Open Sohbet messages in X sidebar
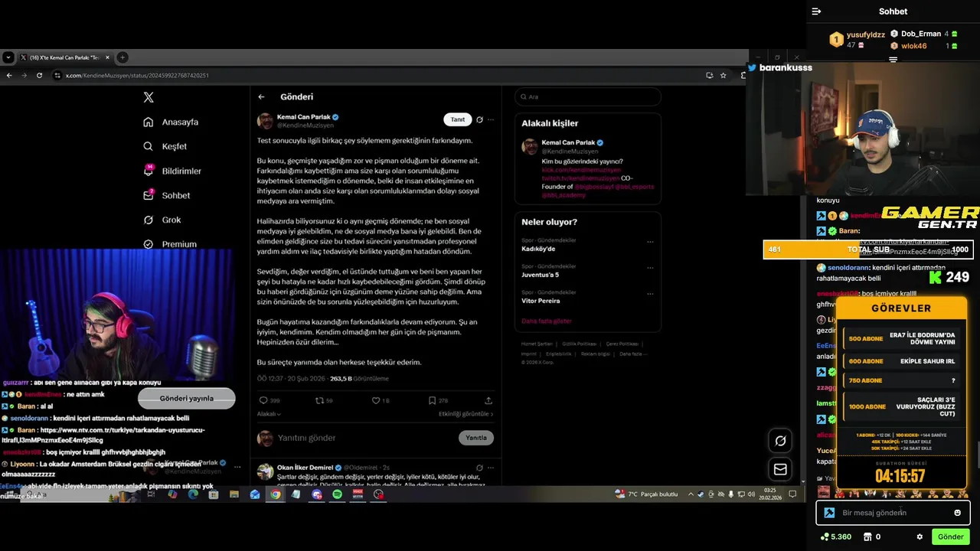The width and height of the screenshot is (980, 551). pyautogui.click(x=167, y=195)
